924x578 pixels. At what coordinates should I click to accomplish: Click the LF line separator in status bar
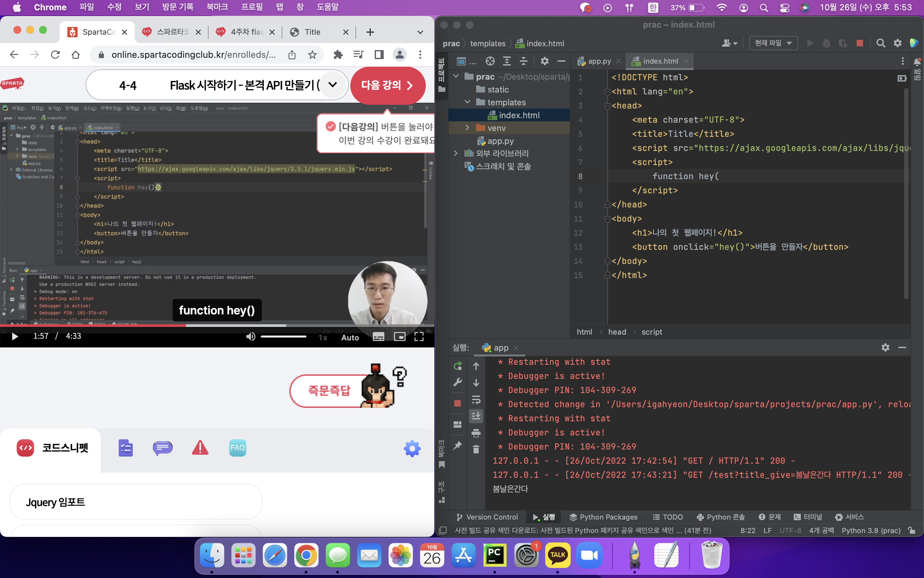coord(767,530)
